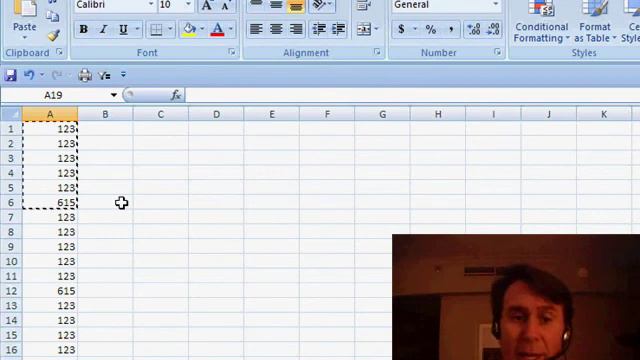Image resolution: width=640 pixels, height=360 pixels.
Task: Toggle Underline formatting
Action: tap(123, 29)
